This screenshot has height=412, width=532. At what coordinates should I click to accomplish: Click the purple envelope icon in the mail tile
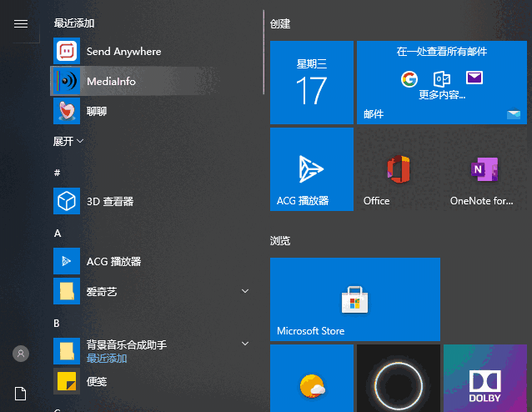pos(474,78)
